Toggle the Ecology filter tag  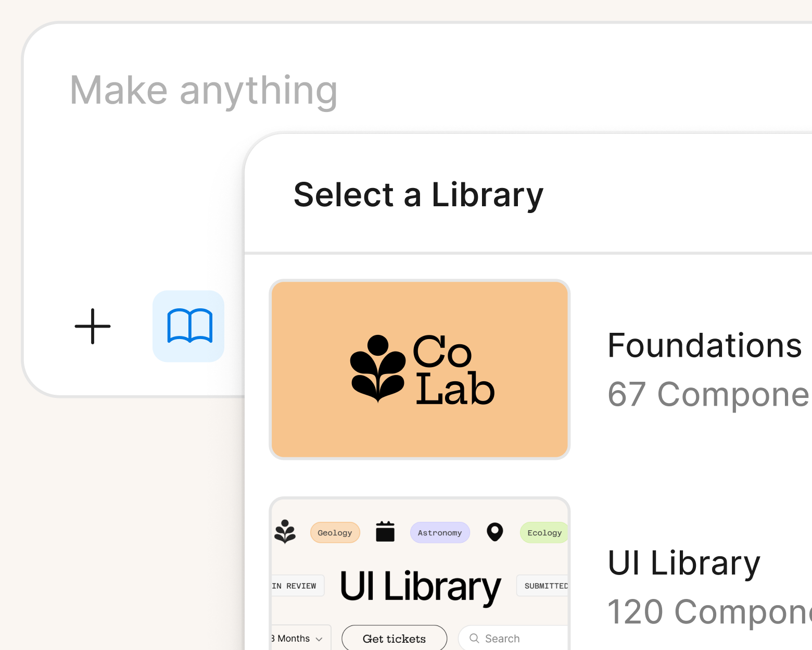544,532
